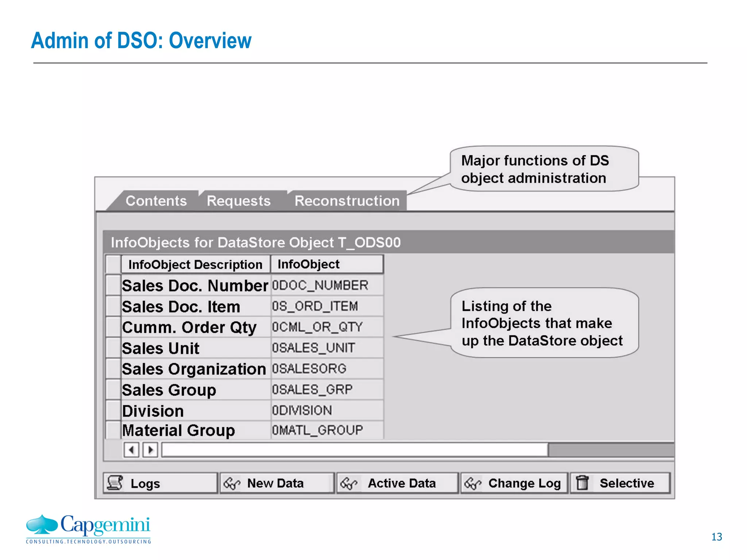Viewport: 747px width, 560px height.
Task: Click the Active Data button label
Action: pyautogui.click(x=402, y=483)
